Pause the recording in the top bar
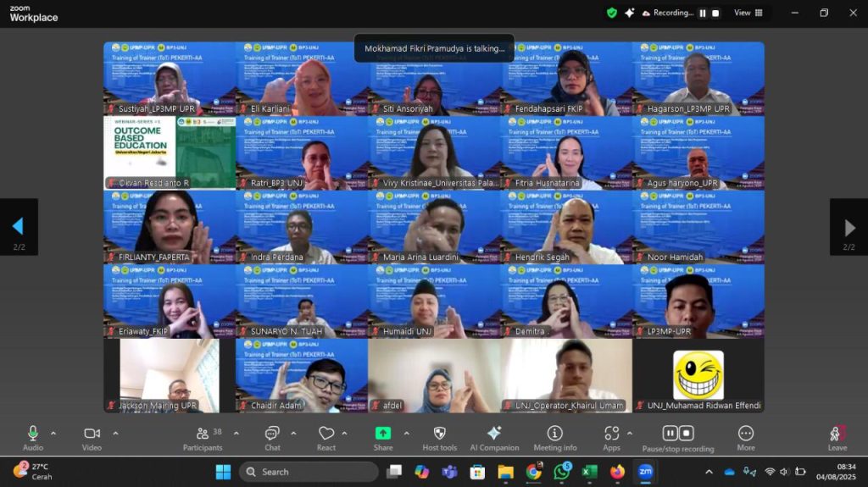Screen dimensions: 868x487 702,14
